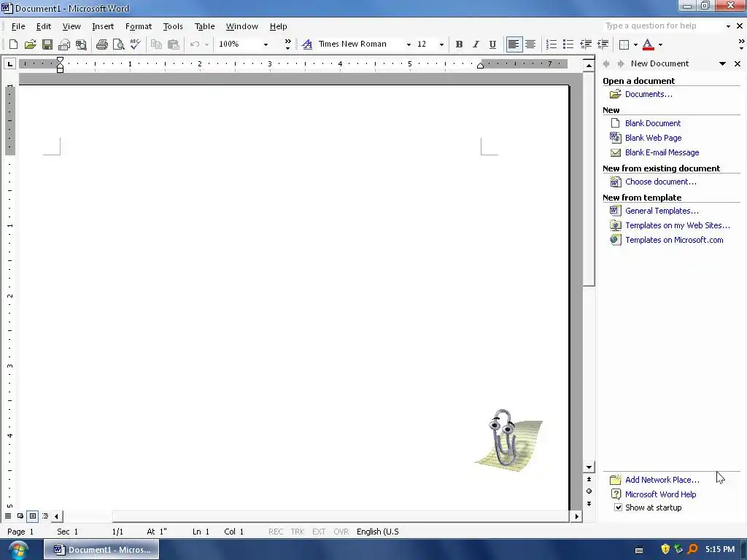Apply the red font color button
Screen dimensions: 747x560
[x=648, y=44]
